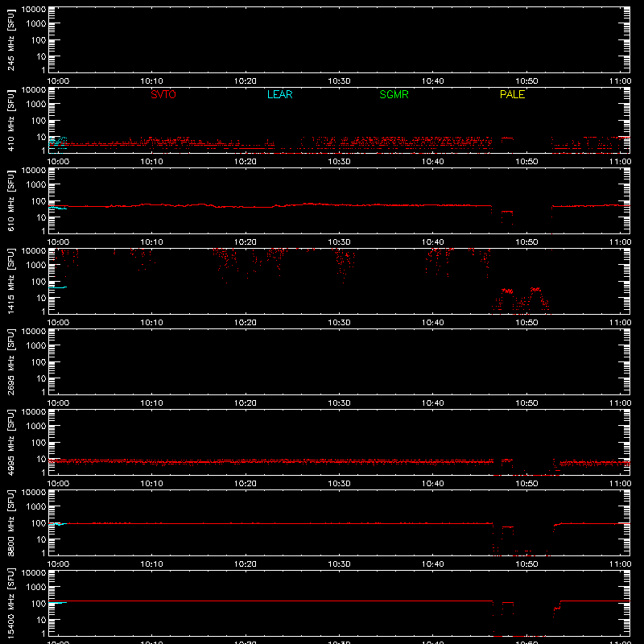This screenshot has height=644, width=644.
Task: Click 10:10 time label below 245 MHz panel
Action: click(x=151, y=81)
